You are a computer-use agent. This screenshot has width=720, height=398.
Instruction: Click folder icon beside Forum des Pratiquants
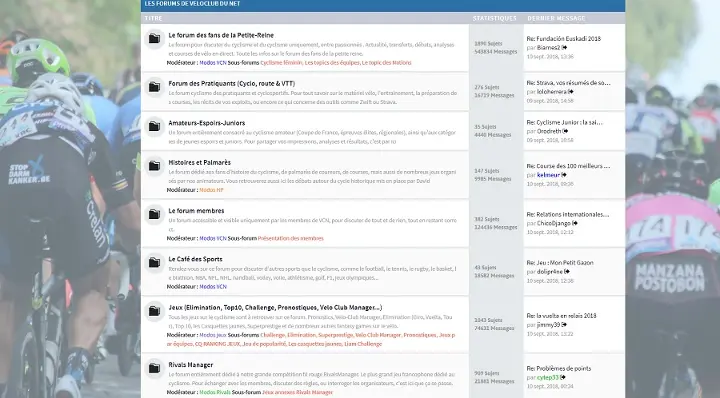click(155, 87)
